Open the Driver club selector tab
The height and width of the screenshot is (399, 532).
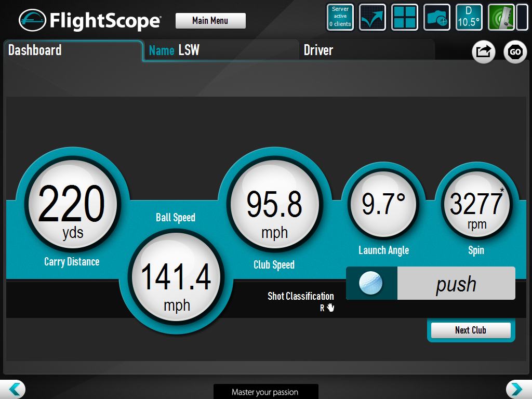366,50
